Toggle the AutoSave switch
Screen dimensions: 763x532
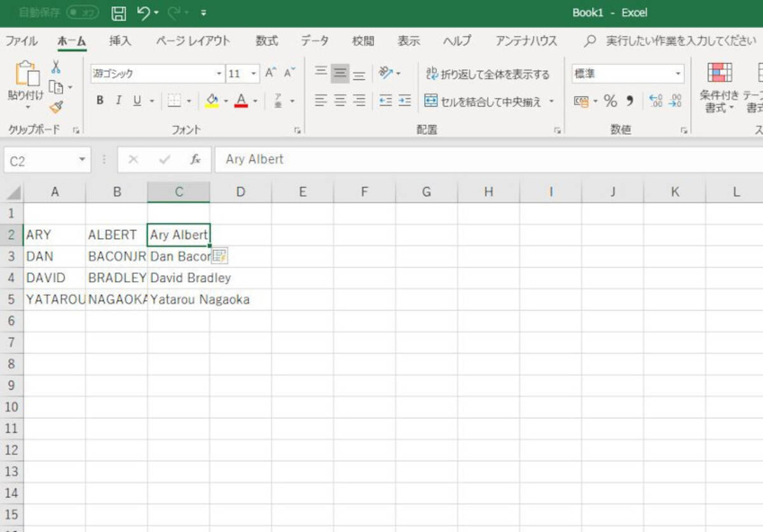83,13
